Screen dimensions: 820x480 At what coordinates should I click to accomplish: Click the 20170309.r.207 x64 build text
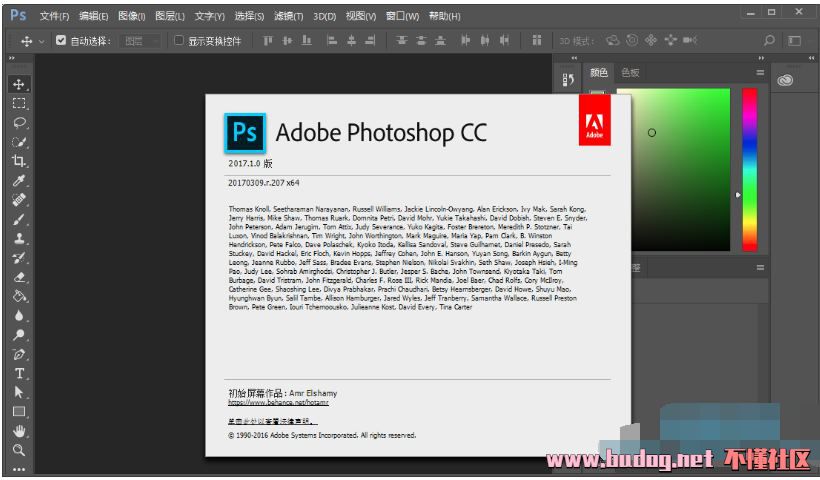(264, 183)
